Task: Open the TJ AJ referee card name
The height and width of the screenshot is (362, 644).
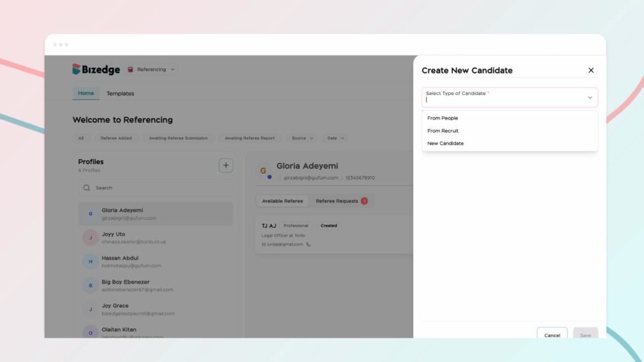Action: tap(269, 226)
